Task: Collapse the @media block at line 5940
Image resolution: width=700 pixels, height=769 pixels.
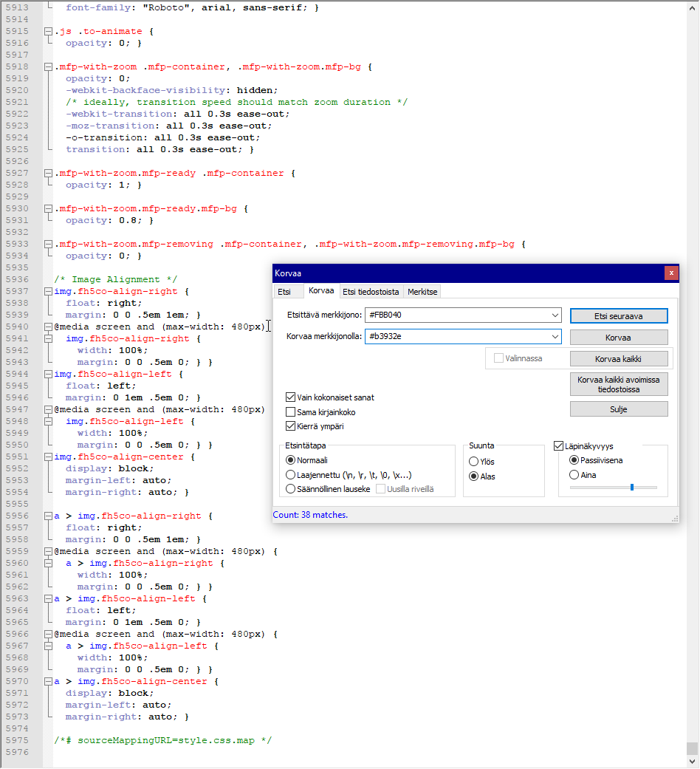Action: point(48,327)
